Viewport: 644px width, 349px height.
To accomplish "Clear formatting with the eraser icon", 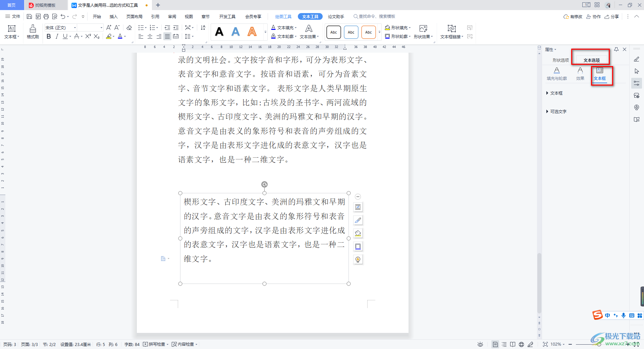I will 129,28.
